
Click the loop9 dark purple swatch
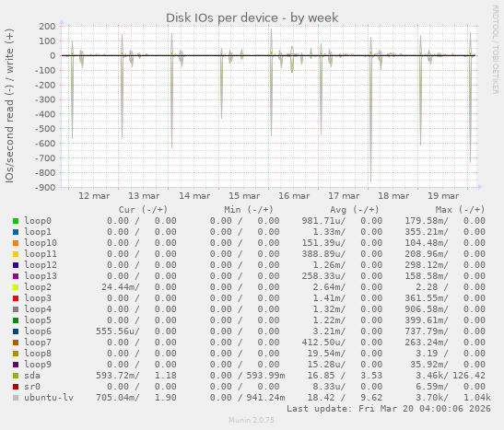coord(16,365)
